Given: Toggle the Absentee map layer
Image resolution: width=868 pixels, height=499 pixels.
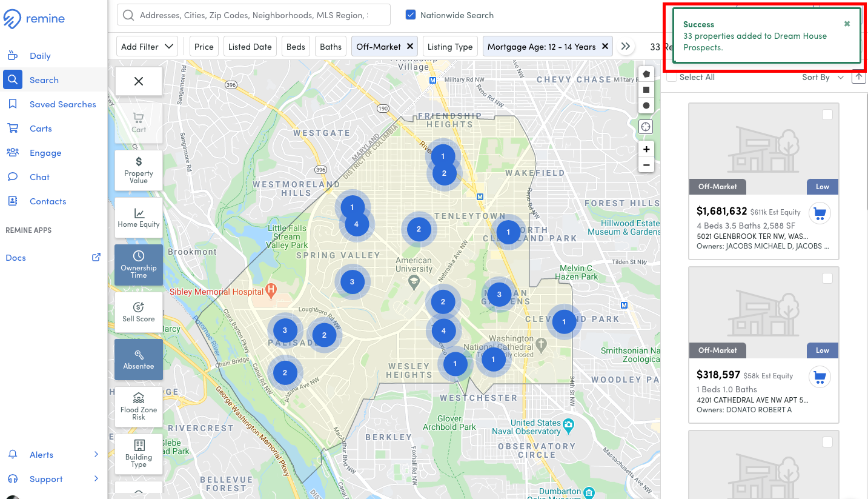Looking at the screenshot, I should point(139,360).
